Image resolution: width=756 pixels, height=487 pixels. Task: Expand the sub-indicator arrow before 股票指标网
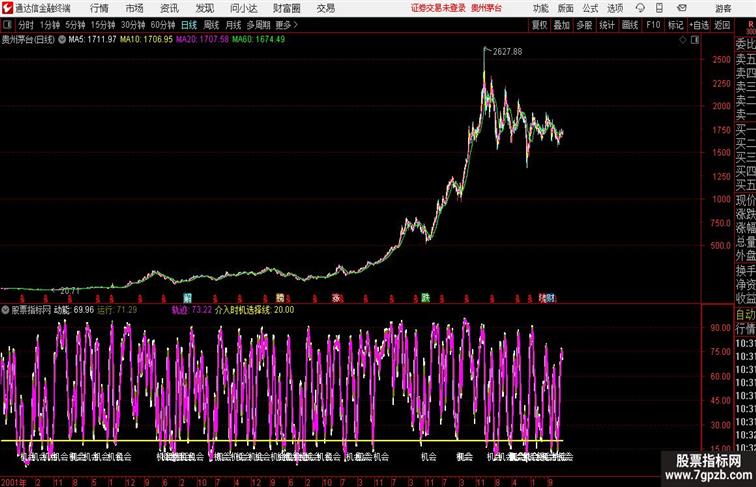click(x=5, y=310)
